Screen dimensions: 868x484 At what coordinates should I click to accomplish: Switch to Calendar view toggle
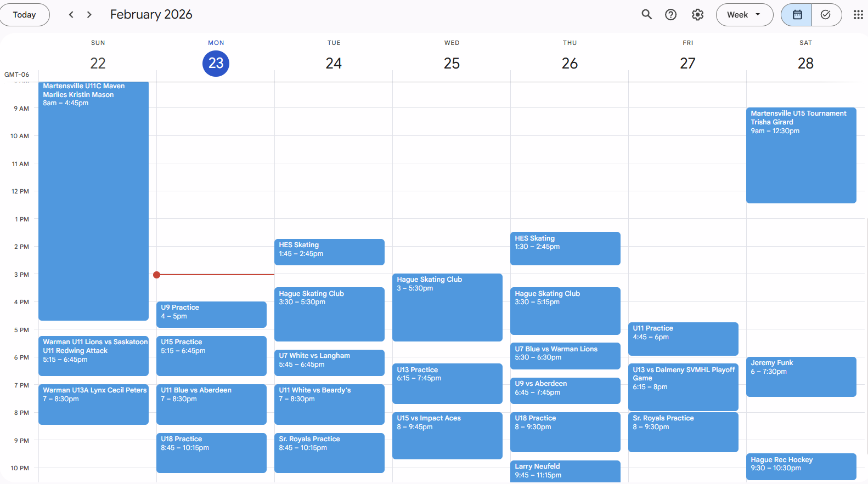pos(797,15)
